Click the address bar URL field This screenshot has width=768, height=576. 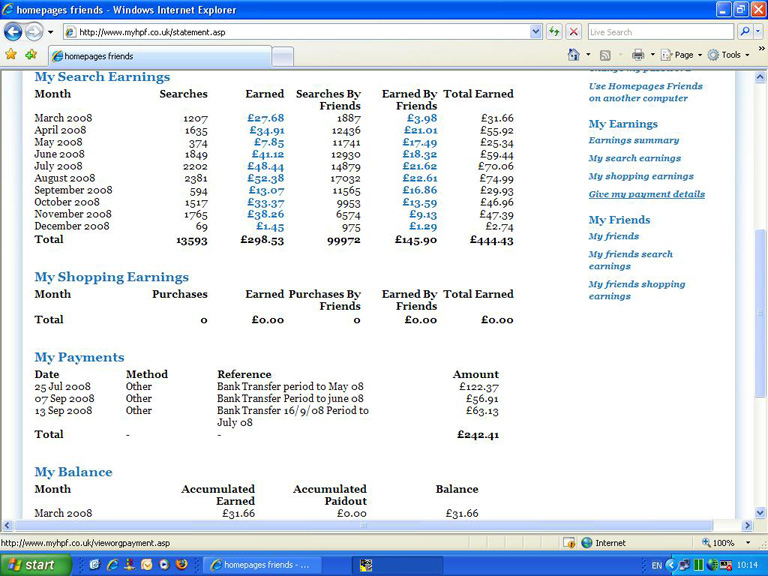[296, 32]
